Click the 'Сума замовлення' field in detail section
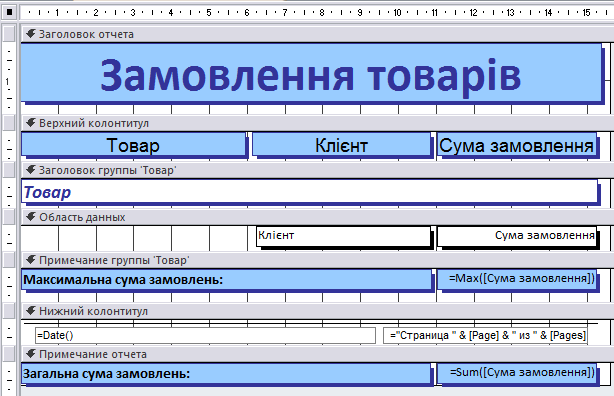Viewport: 614px width, 396px height. [x=517, y=236]
